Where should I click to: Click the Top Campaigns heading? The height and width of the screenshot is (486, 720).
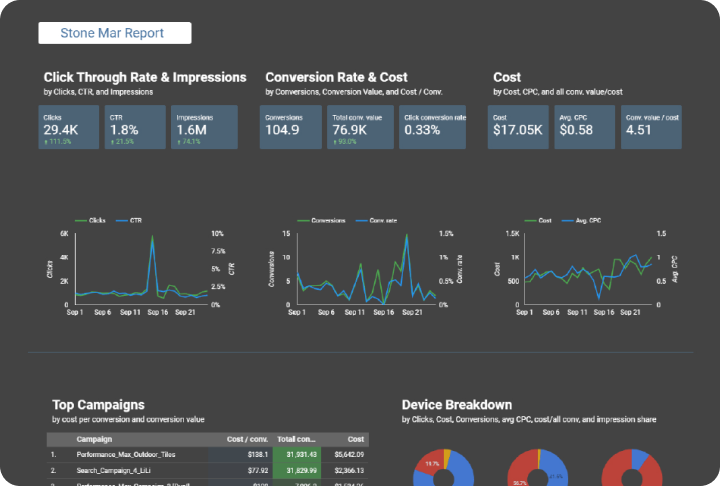[x=98, y=405]
